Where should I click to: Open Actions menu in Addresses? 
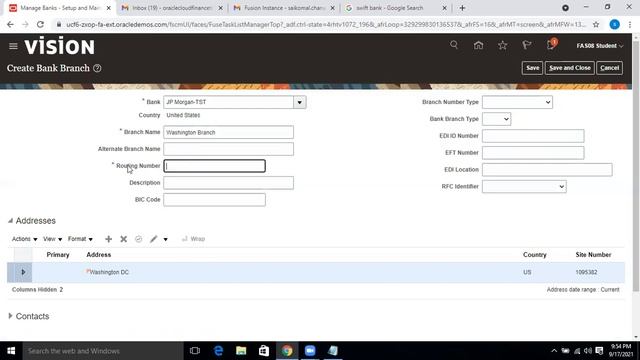(x=24, y=239)
